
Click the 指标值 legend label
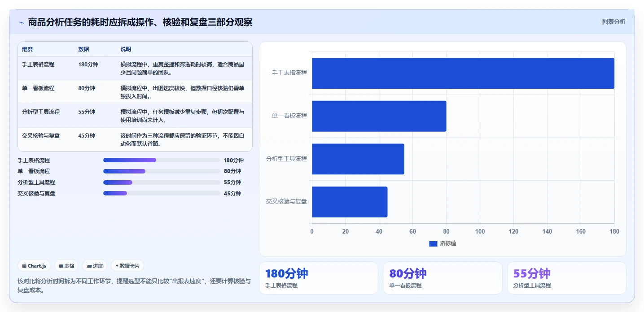point(448,243)
